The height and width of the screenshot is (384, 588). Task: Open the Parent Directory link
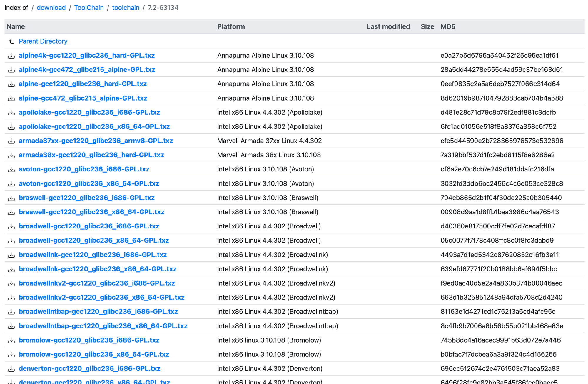43,41
